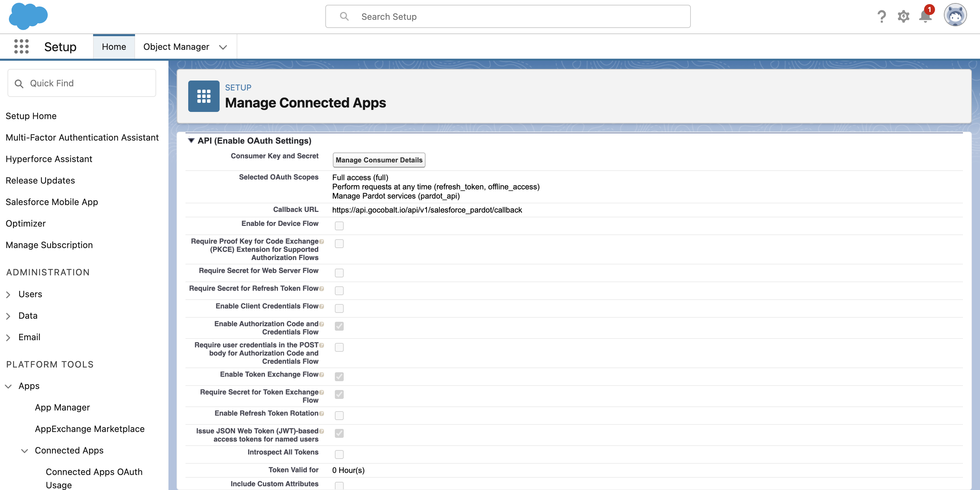Open App Manager in sidebar
The width and height of the screenshot is (980, 490).
tap(62, 407)
